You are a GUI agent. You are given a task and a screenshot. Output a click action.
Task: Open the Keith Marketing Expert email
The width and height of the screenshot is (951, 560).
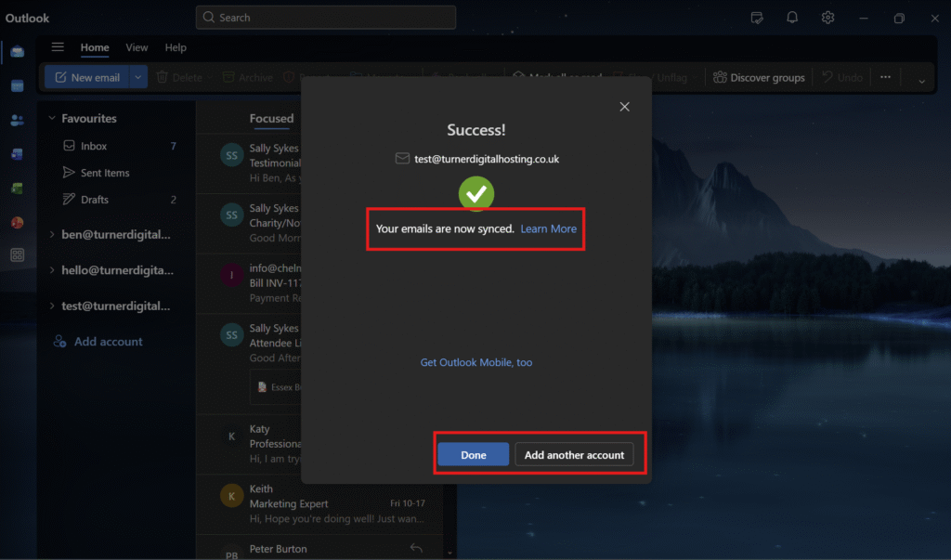320,504
